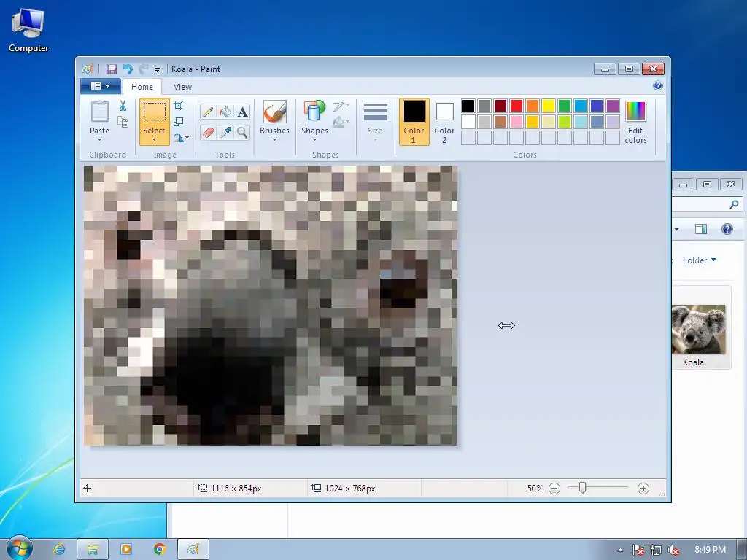Select the Pencil tool
747x560 pixels.
click(x=208, y=112)
